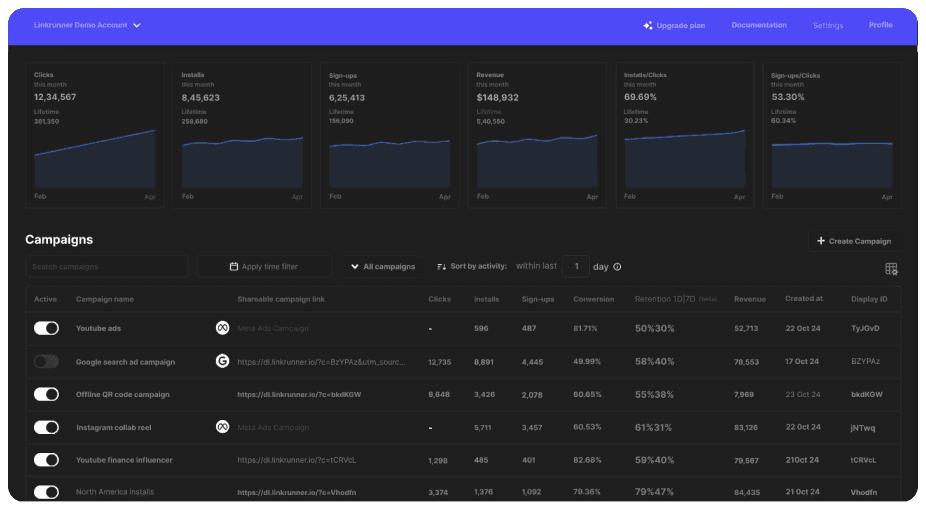
Task: Click the Retention 1D|7D column header
Action: pos(676,299)
